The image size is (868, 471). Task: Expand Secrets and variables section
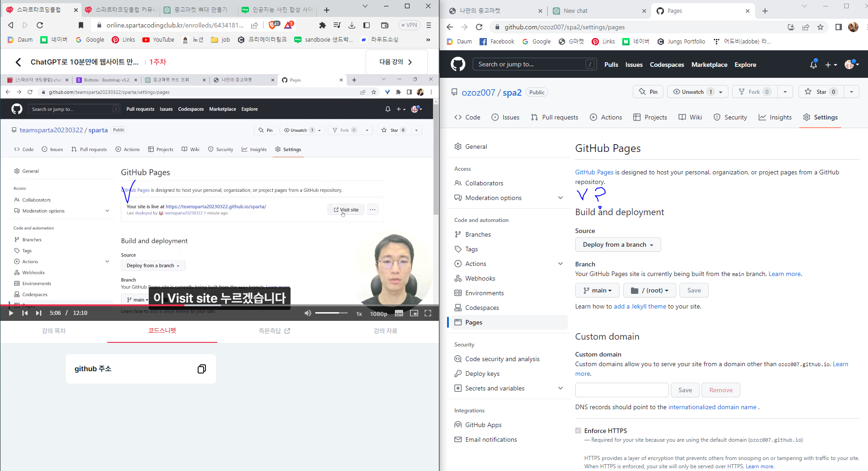pos(509,388)
